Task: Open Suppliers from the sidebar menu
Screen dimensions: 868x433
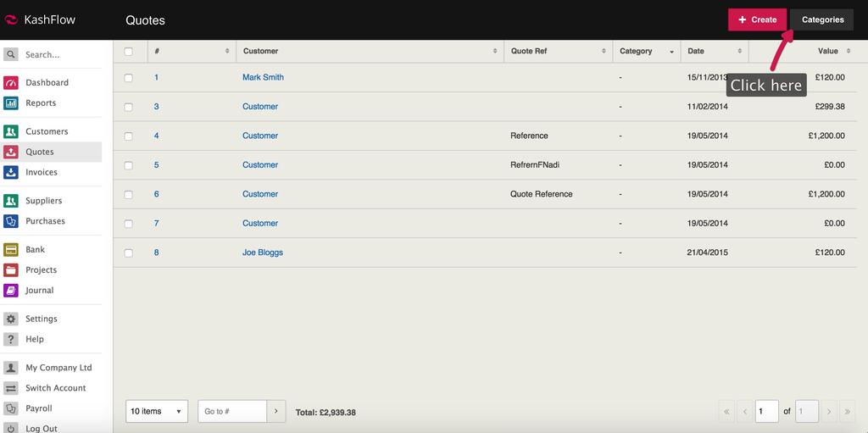Action: click(x=43, y=202)
